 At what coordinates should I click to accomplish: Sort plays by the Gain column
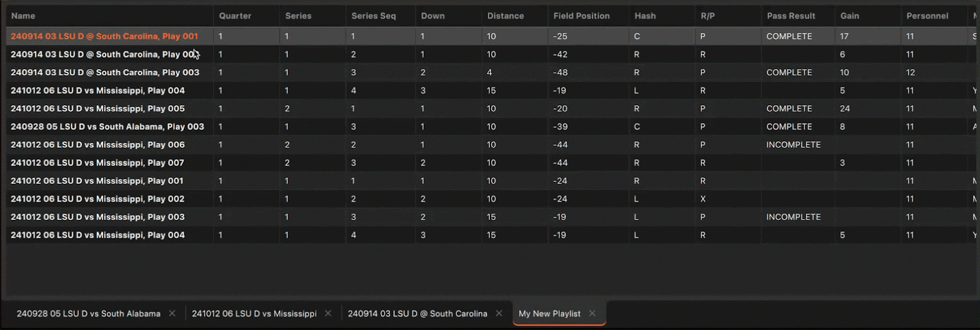click(850, 16)
